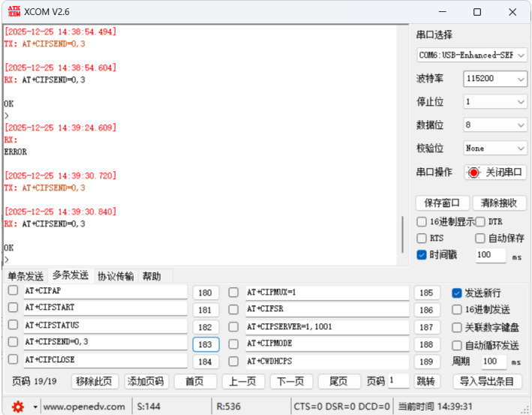Open the 协议传输 tab
This screenshot has height=415, width=532.
pos(116,276)
